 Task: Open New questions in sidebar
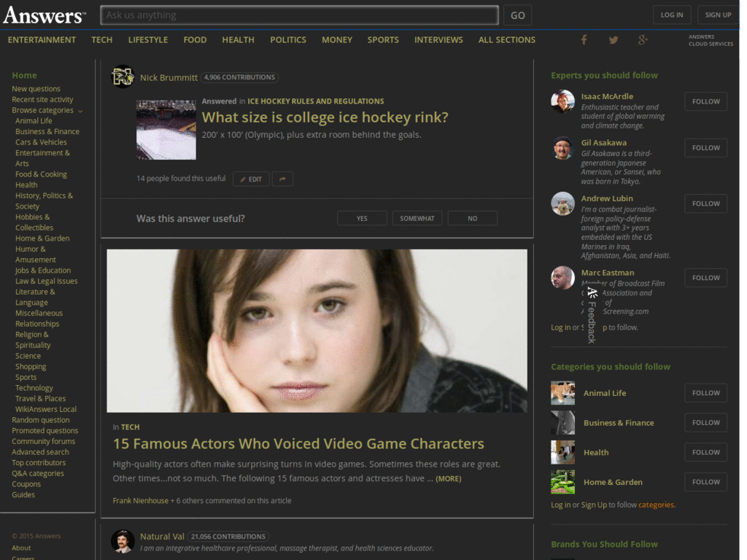(36, 88)
